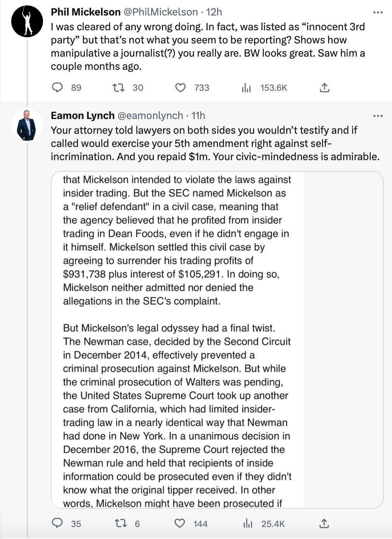View analytics for Lynch's tweet
This screenshot has height=539, width=392.
click(248, 523)
